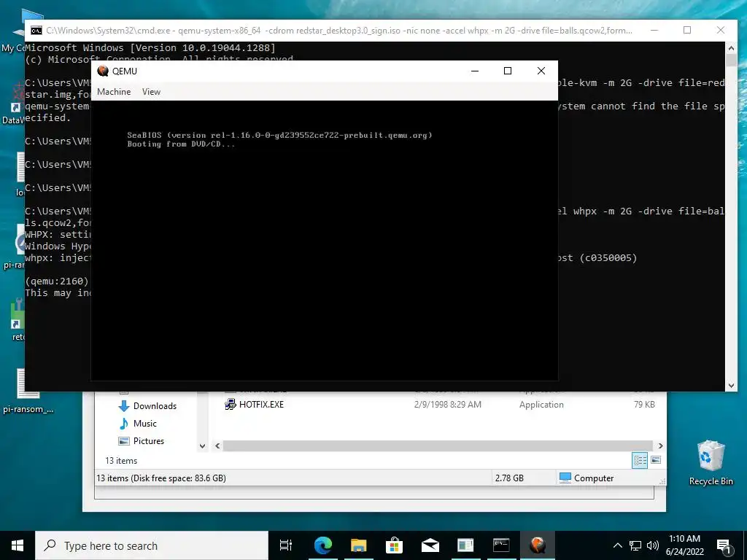Maximize the cmd.exe window
The image size is (747, 560).
pyautogui.click(x=687, y=30)
